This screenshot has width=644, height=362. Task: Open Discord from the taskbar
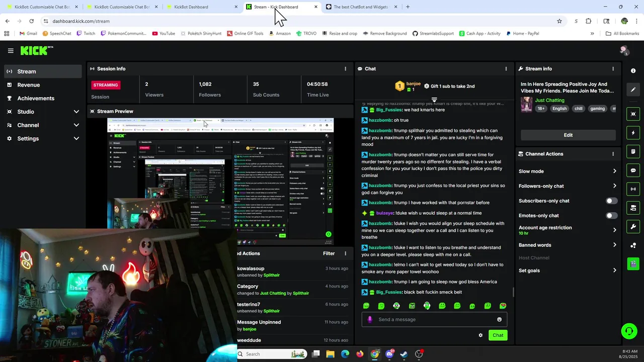pyautogui.click(x=389, y=354)
